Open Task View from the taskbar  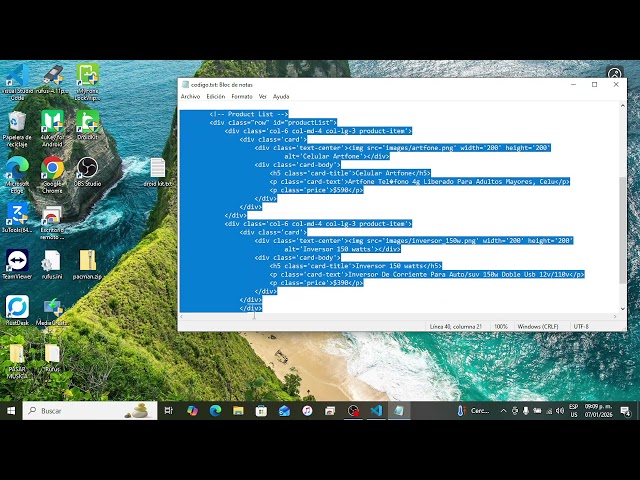point(168,411)
